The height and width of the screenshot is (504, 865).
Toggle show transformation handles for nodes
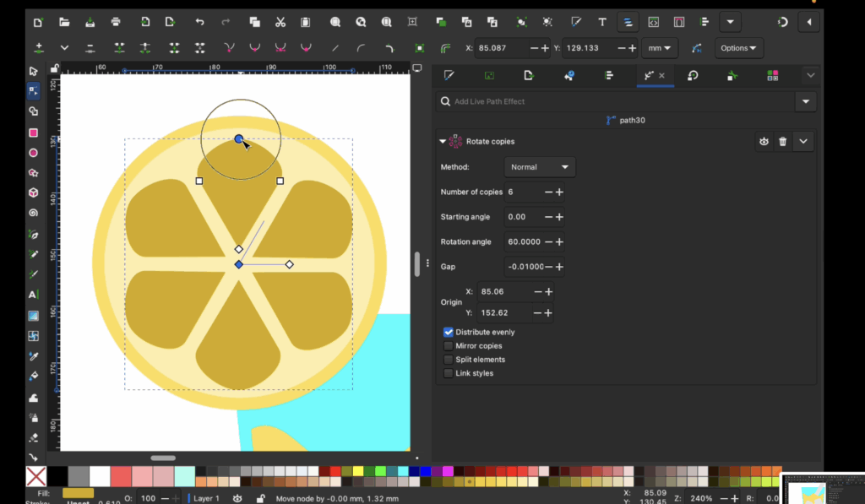tap(420, 48)
